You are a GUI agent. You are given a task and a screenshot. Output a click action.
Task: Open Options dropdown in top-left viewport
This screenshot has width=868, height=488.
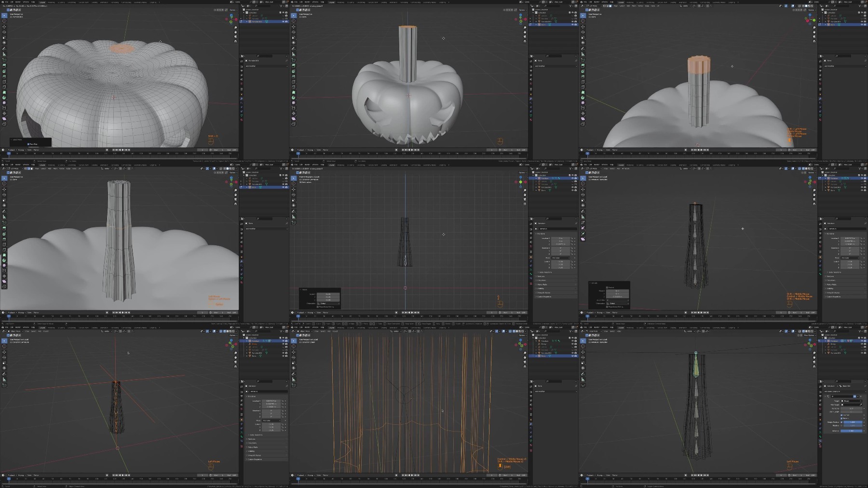pos(233,10)
